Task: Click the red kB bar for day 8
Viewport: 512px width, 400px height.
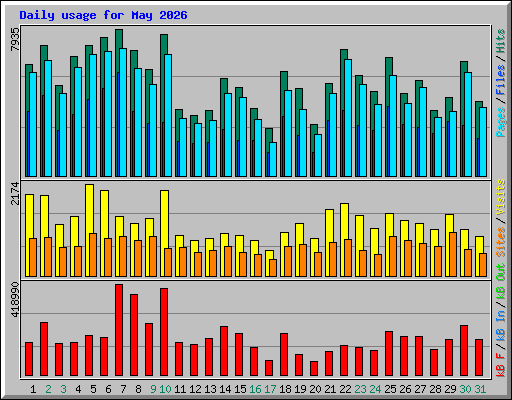Action: (x=134, y=335)
